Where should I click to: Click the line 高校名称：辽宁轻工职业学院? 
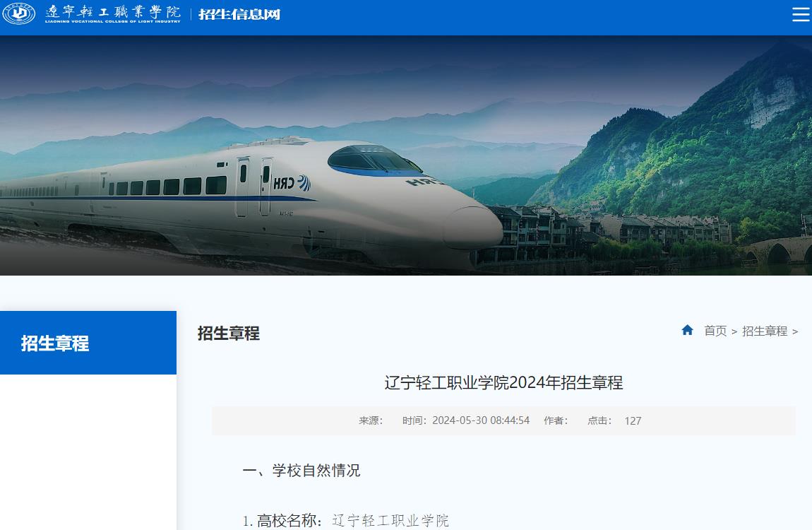coord(345,520)
